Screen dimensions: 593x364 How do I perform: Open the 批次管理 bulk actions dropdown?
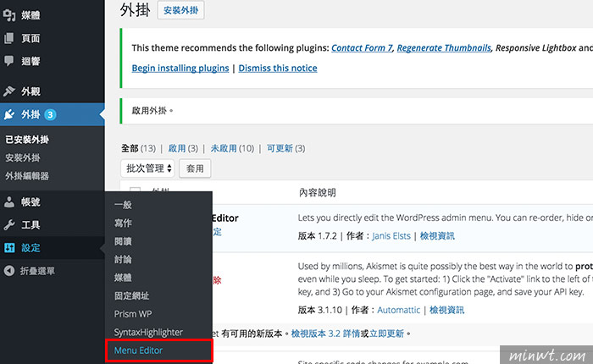[x=147, y=168]
